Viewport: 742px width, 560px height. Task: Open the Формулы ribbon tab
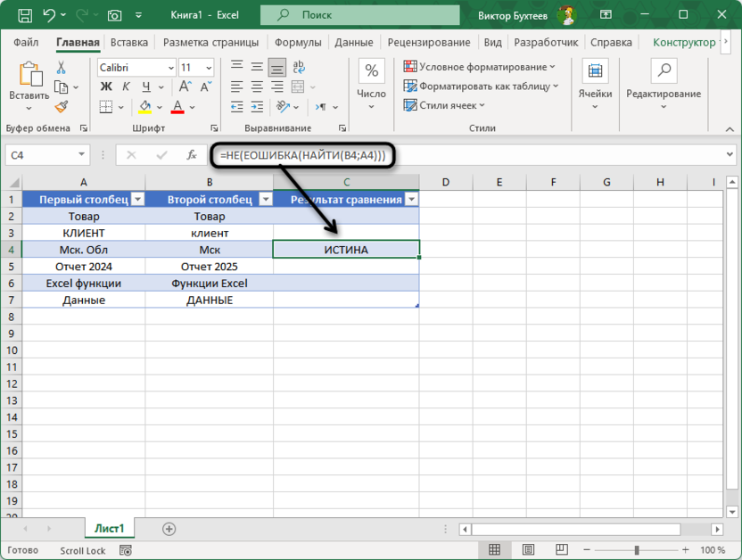pyautogui.click(x=297, y=43)
